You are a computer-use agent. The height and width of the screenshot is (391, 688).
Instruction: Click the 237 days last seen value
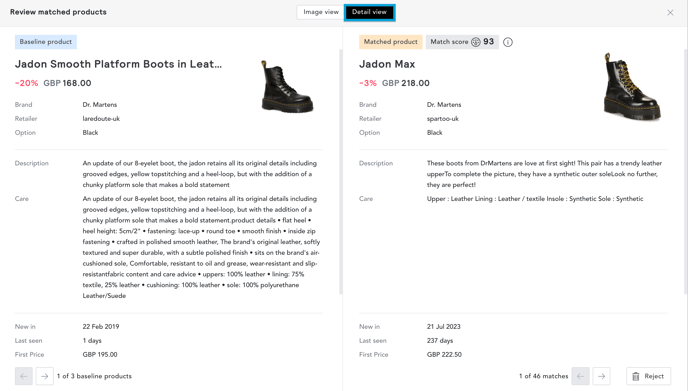(x=440, y=341)
